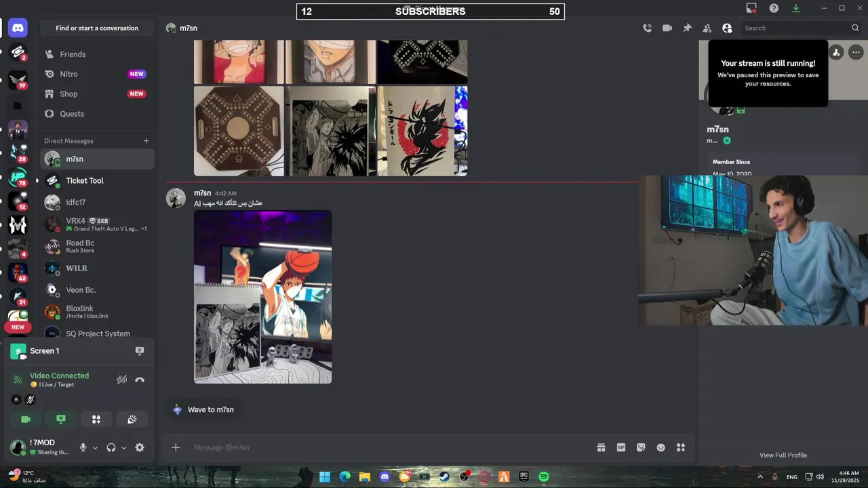Open the Veon Bc. conversation

coord(97,290)
